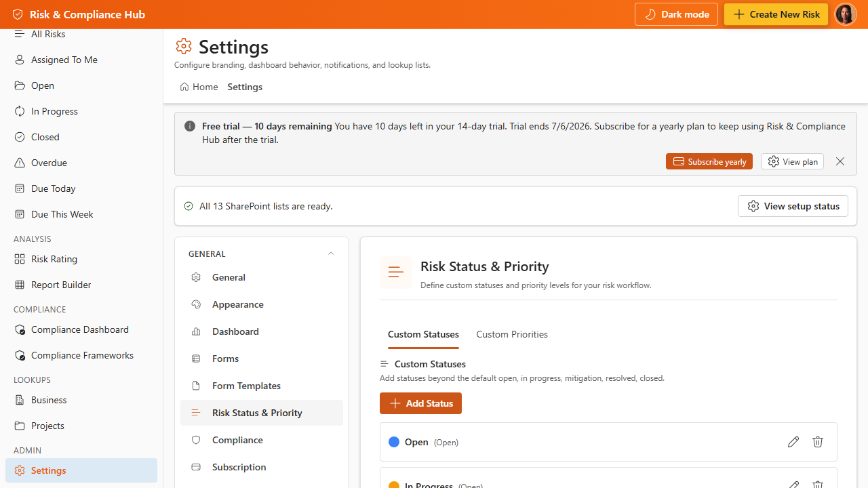Click the Projects folder icon in sidebar
The height and width of the screenshot is (488, 868).
pos(20,426)
